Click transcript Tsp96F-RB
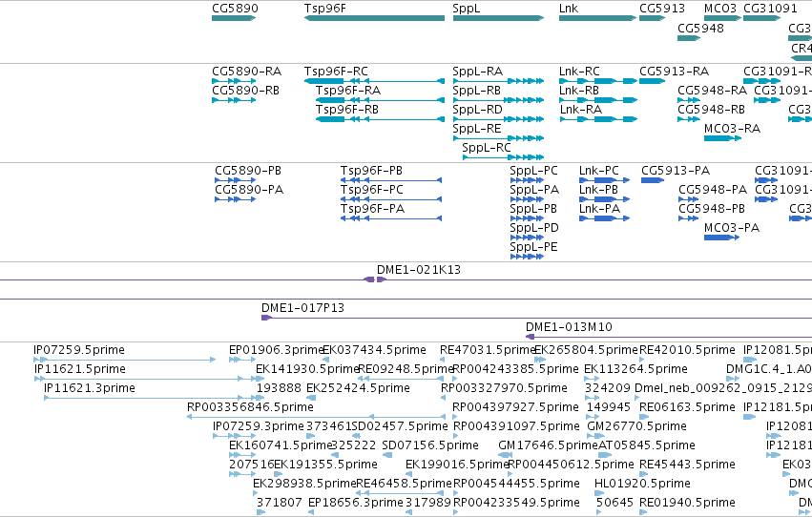 [380, 119]
